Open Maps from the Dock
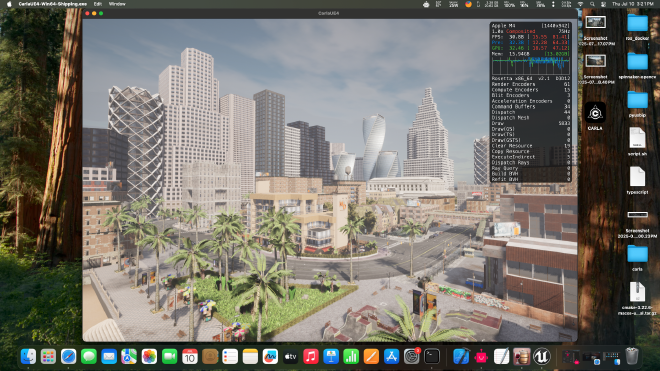The height and width of the screenshot is (371, 660). click(129, 357)
